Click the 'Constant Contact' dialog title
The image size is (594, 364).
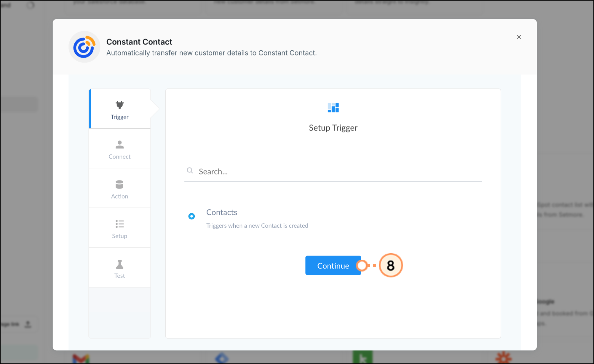click(139, 42)
